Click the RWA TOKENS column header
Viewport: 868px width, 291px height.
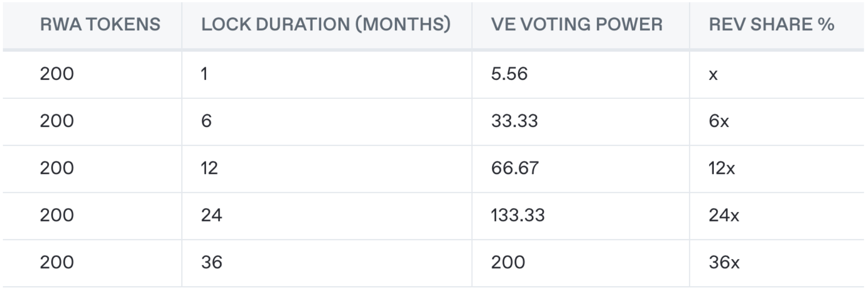click(x=100, y=25)
